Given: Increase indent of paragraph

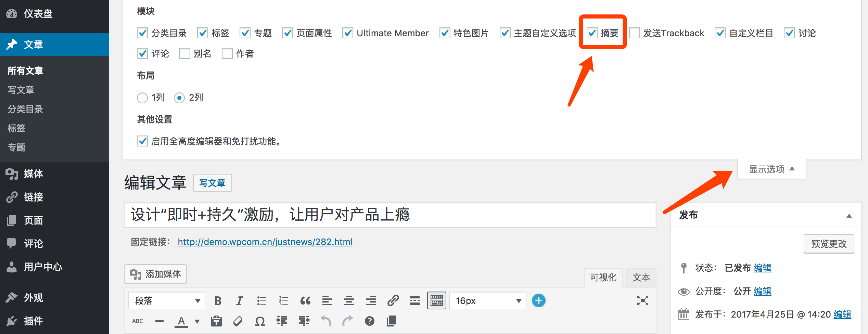Looking at the screenshot, I should click(304, 321).
